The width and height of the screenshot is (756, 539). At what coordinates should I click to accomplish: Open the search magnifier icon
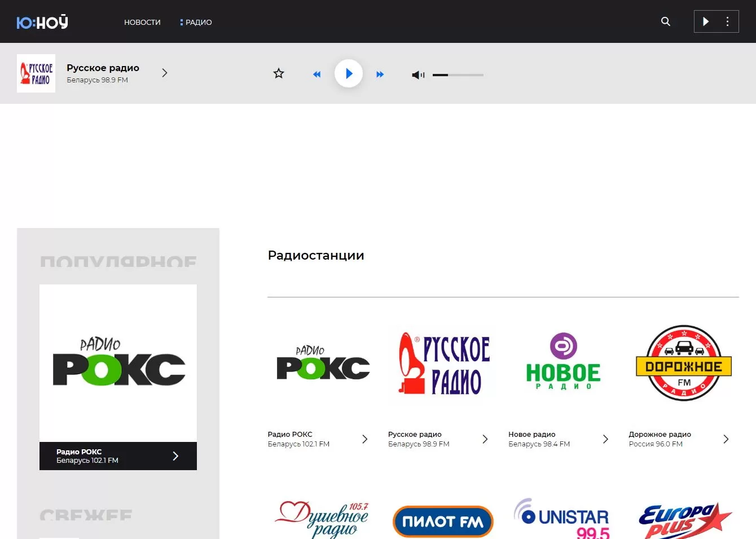(666, 21)
